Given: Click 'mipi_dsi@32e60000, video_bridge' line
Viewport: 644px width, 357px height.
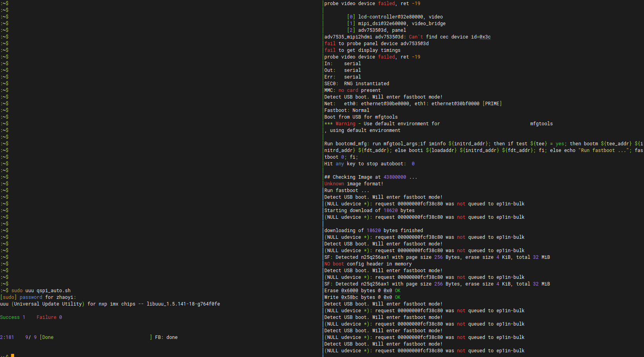Looking at the screenshot, I should click(x=396, y=24).
